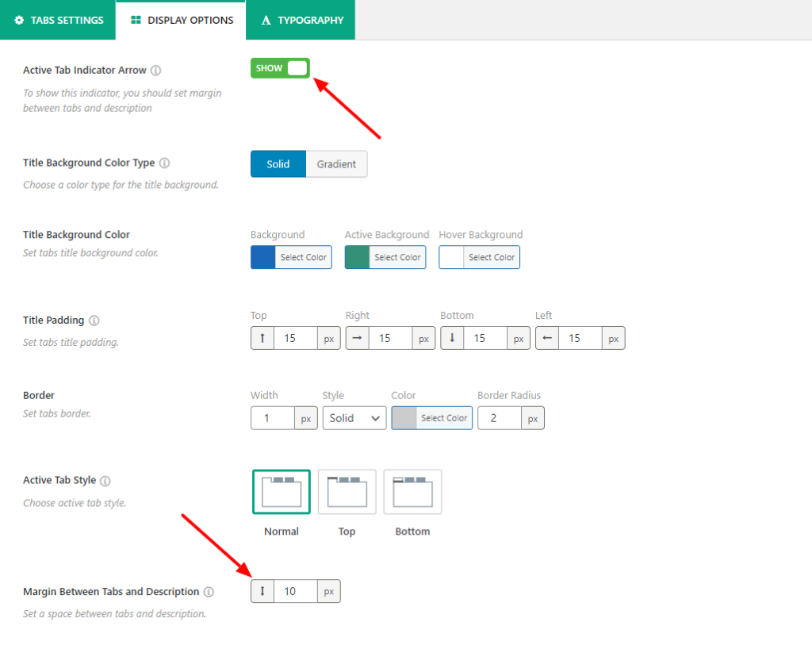The image size is (812, 645).
Task: Select Gradient for Title Background Color Type
Action: (x=336, y=164)
